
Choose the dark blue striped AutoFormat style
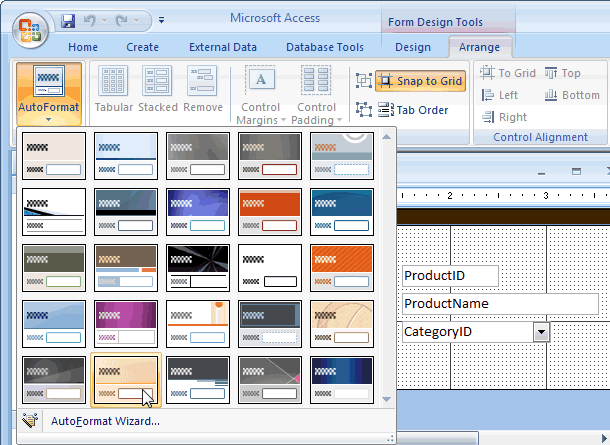coord(342,380)
